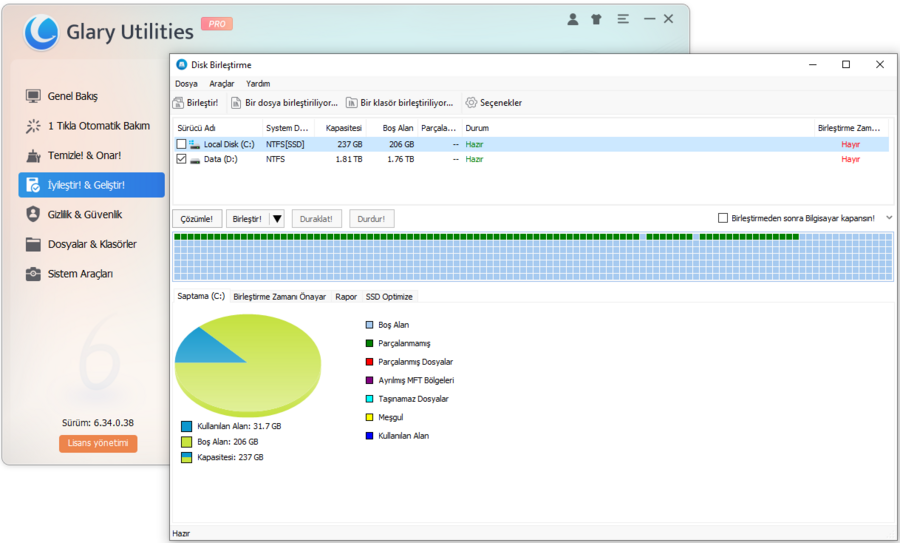Switch to the Rapor tab
Image resolution: width=900 pixels, height=543 pixels.
[x=346, y=297]
